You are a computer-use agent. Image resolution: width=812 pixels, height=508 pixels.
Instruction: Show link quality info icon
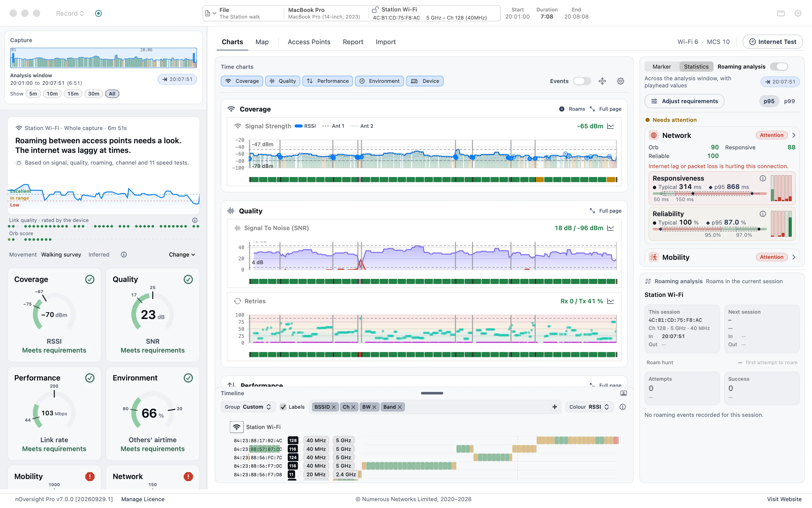pyautogui.click(x=195, y=220)
